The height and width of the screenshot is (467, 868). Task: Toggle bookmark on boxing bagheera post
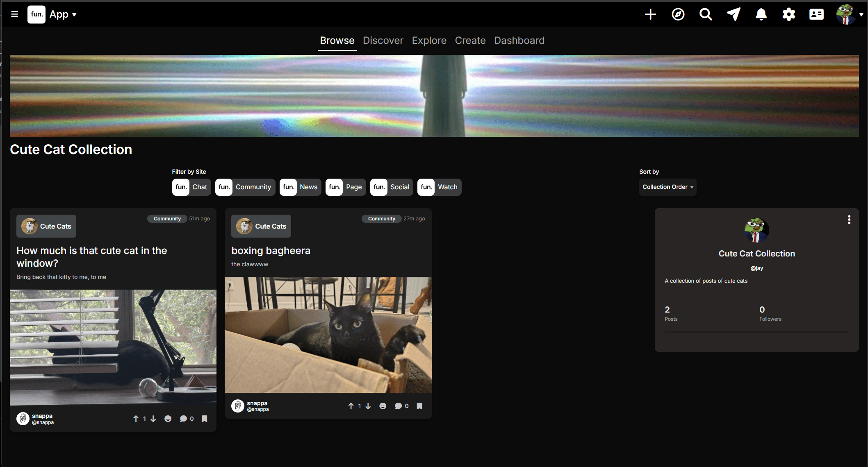(419, 406)
